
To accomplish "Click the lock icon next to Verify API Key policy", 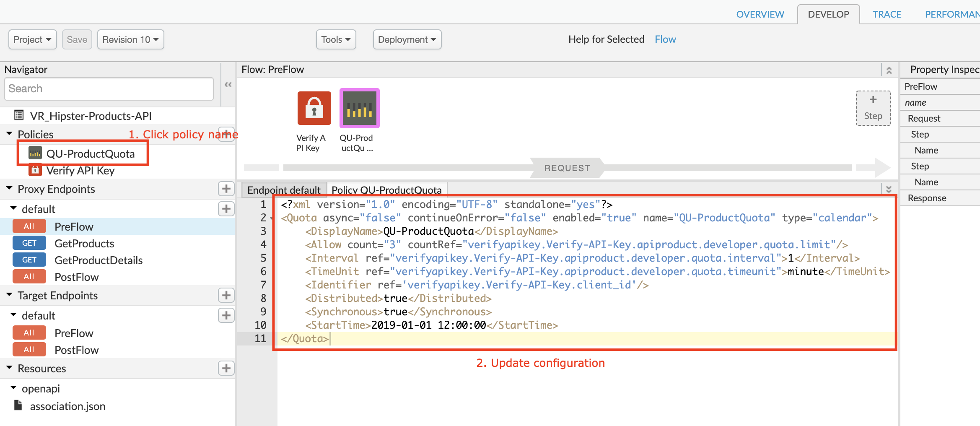I will [x=35, y=170].
